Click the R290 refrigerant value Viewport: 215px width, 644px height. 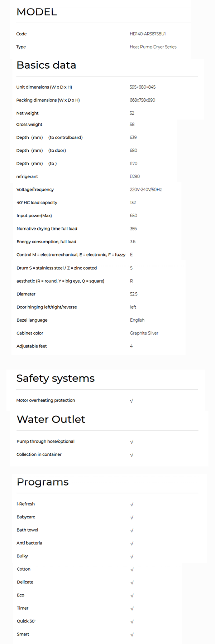(135, 176)
